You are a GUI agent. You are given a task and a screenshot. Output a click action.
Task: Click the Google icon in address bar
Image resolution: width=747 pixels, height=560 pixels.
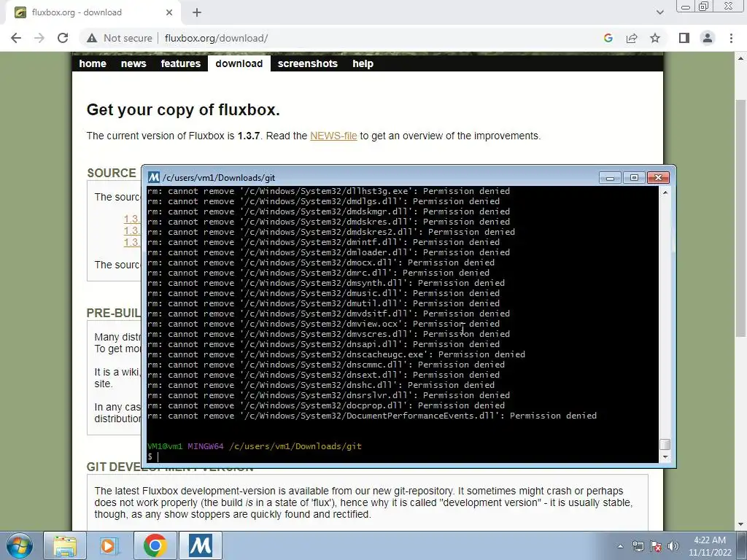[608, 38]
